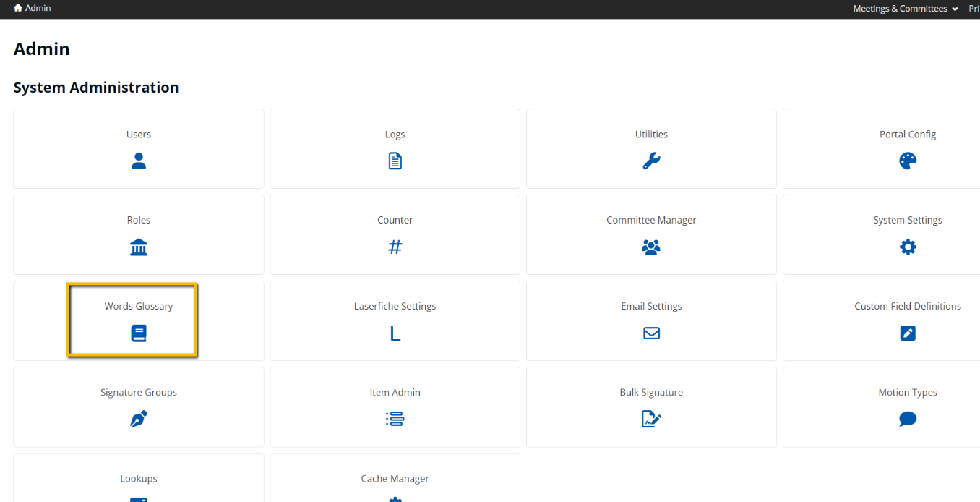This screenshot has height=502, width=980.
Task: Click the Bulk Signature document icon
Action: [x=651, y=419]
